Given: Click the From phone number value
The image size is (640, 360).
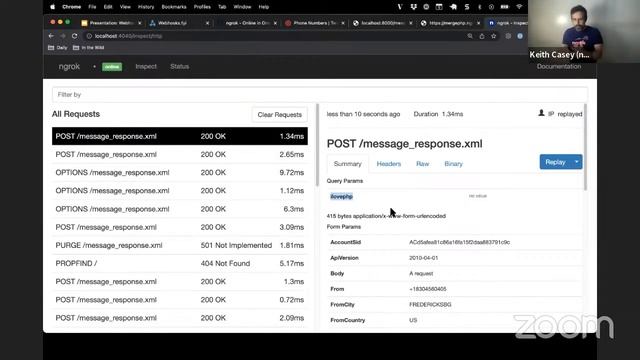Looking at the screenshot, I should click(x=428, y=289).
